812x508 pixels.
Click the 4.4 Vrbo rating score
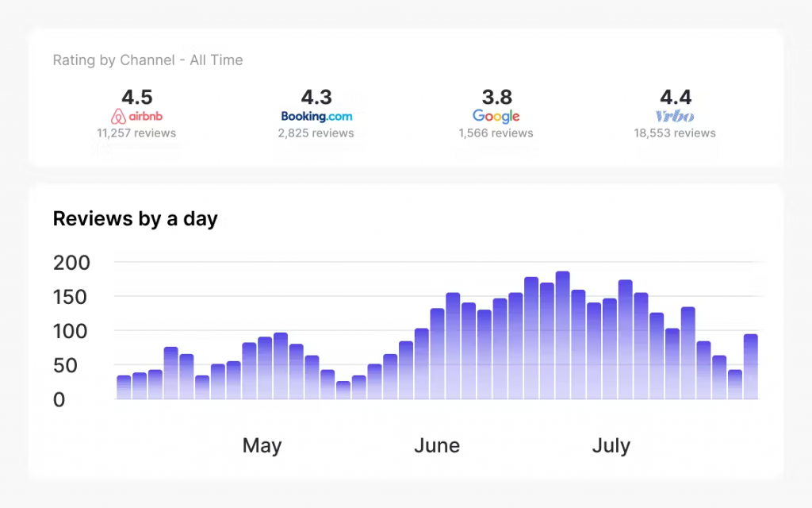(675, 97)
